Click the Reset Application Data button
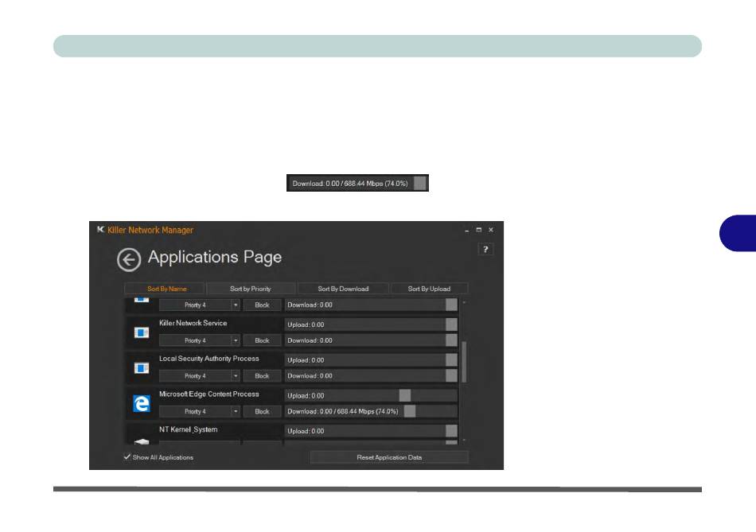The width and height of the screenshot is (756, 532). 389,457
